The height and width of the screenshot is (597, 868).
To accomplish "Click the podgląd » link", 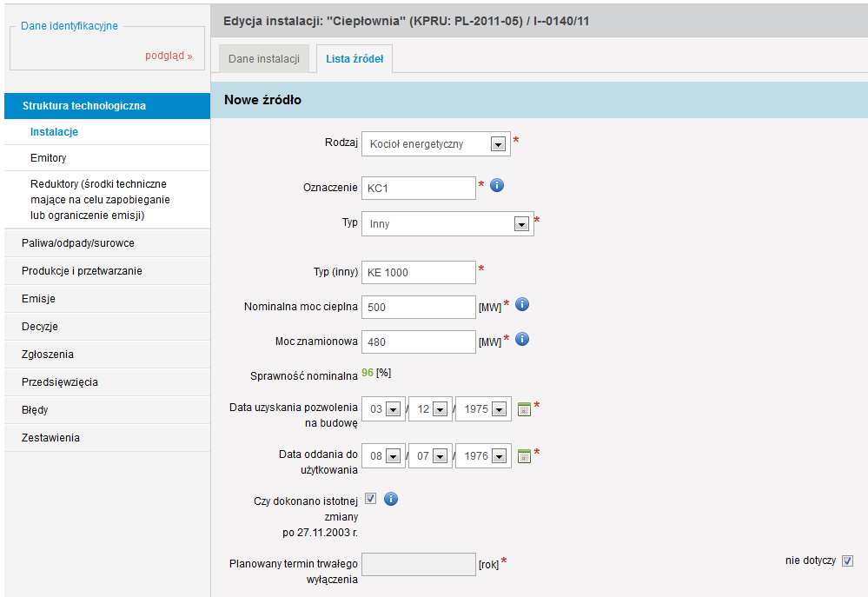I will click(x=169, y=56).
